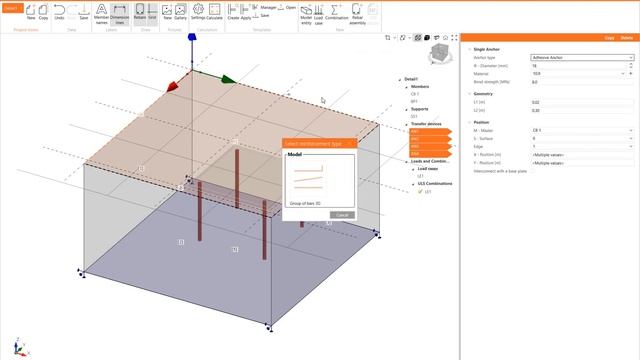Click the fullscreen scene icon
The width and height of the screenshot is (640, 360).
coord(454,38)
